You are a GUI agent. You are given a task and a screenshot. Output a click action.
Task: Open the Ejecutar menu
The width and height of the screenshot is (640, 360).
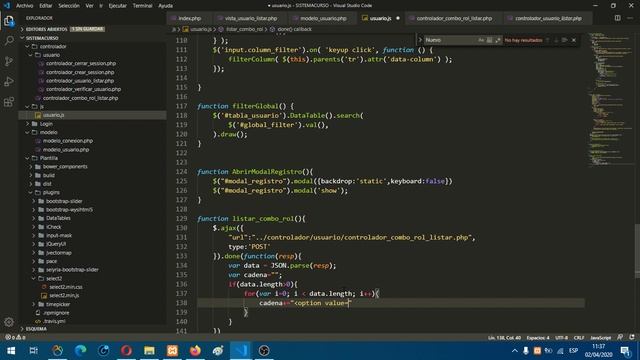point(118,6)
